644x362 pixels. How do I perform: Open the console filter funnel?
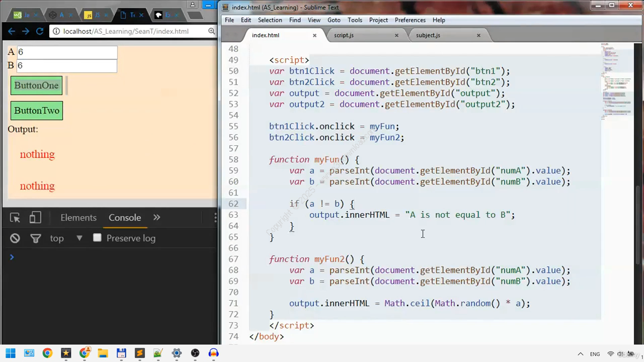coord(36,238)
